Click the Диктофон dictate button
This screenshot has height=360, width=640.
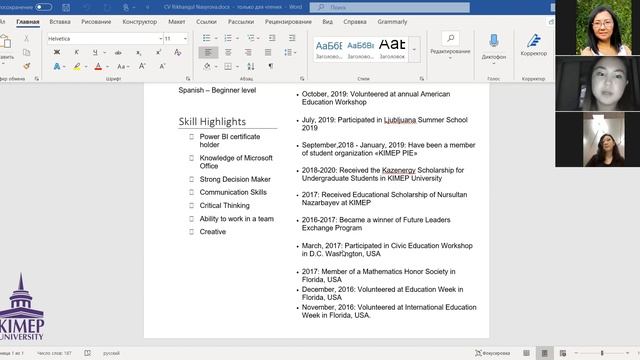(x=493, y=48)
